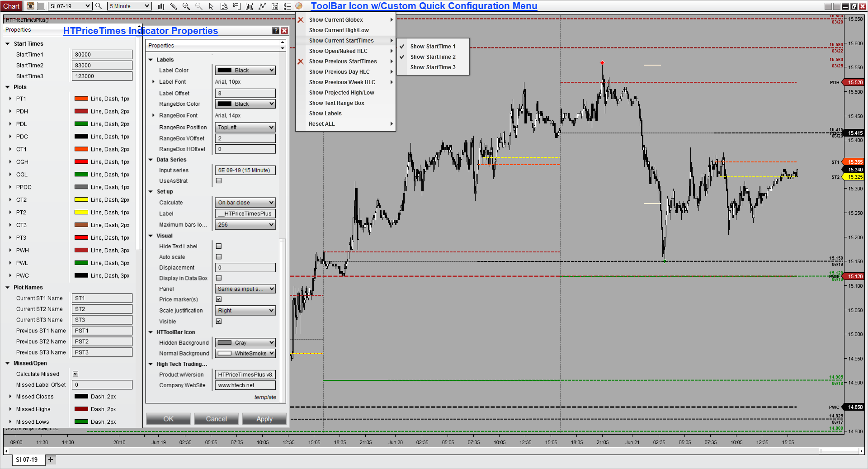This screenshot has height=469, width=868.
Task: Toggle the Calculate Missed checkbox
Action: (75, 374)
